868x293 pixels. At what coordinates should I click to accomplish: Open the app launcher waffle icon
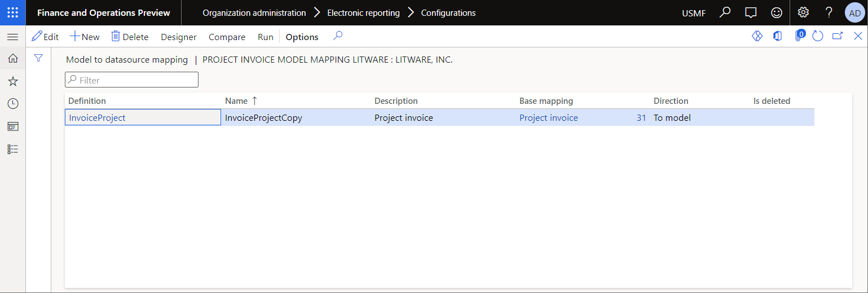coord(12,12)
